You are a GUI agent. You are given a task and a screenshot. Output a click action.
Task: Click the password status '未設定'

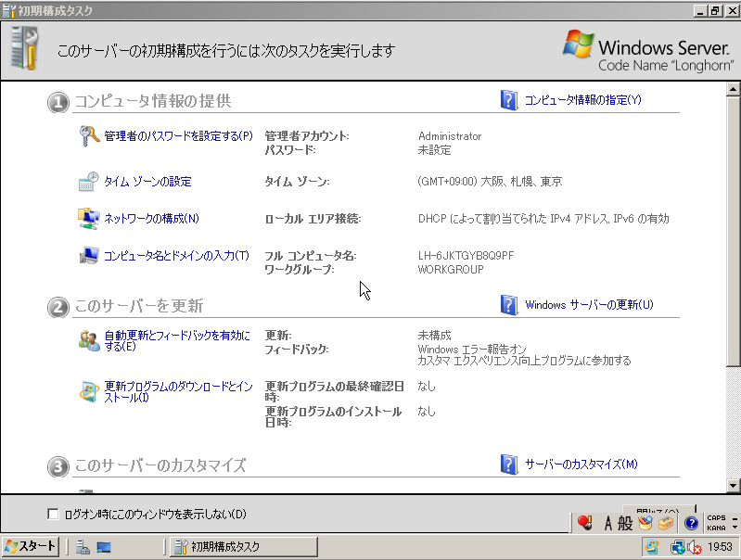click(x=434, y=150)
